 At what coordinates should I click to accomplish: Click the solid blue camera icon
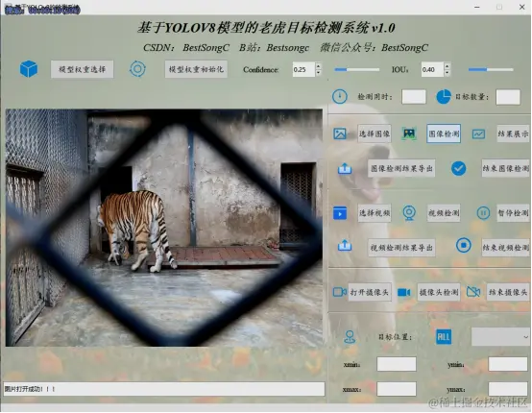point(404,292)
